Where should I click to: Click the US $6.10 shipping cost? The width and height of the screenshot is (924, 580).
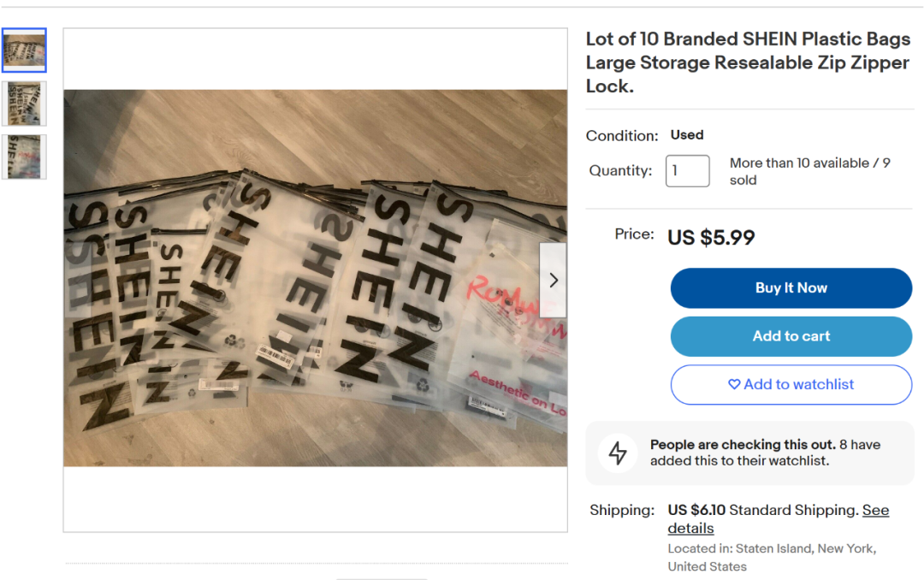[x=696, y=510]
